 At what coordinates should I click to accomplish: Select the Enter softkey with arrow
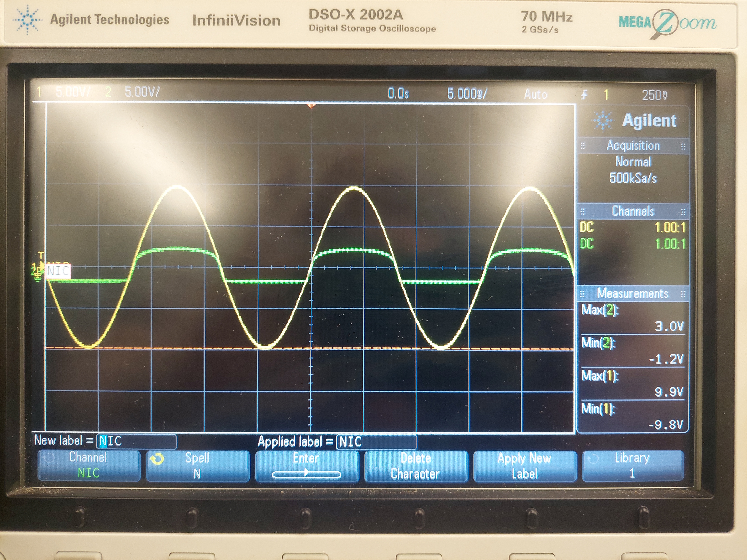coord(307,466)
